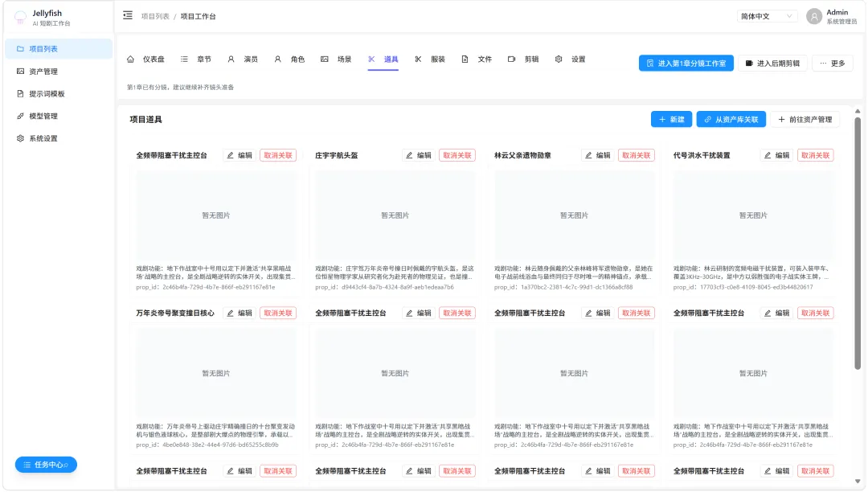This screenshot has width=868, height=492.
Task: Click the 新建 button
Action: [671, 120]
